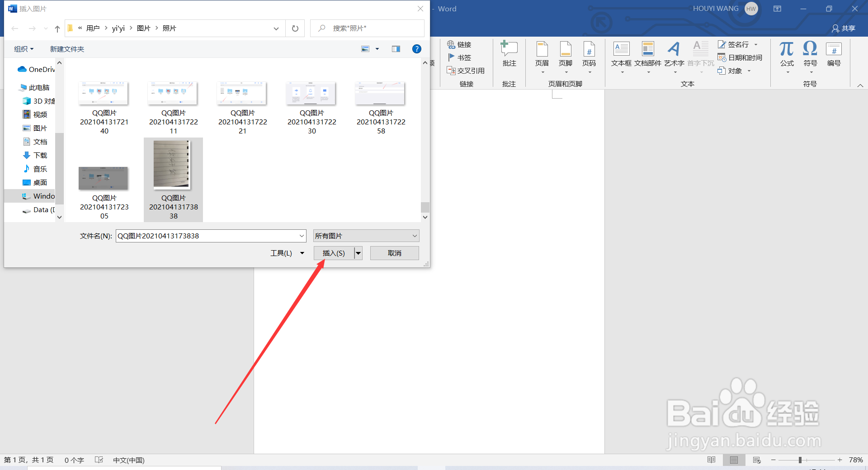
Task: Open the view mode options dropdown
Action: [x=377, y=49]
